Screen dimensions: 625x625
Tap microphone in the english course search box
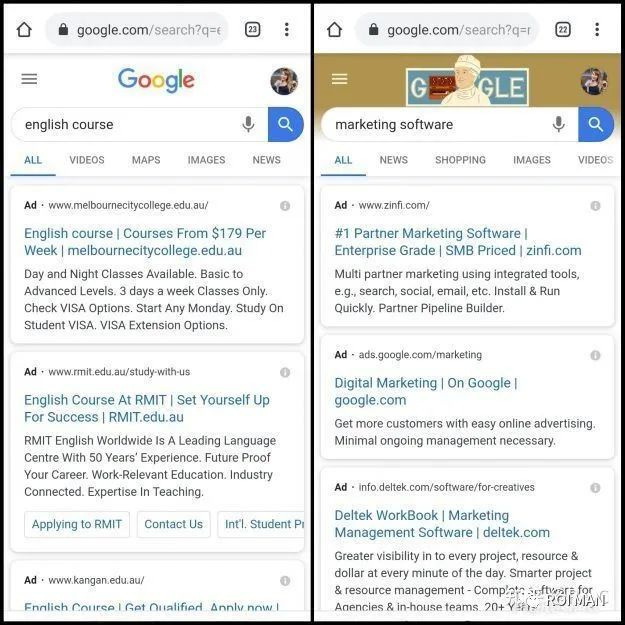click(x=248, y=124)
